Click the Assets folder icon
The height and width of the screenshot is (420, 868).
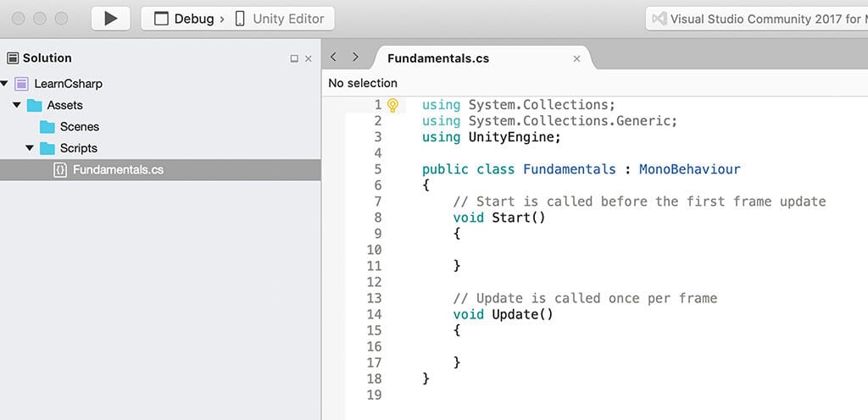(x=35, y=106)
